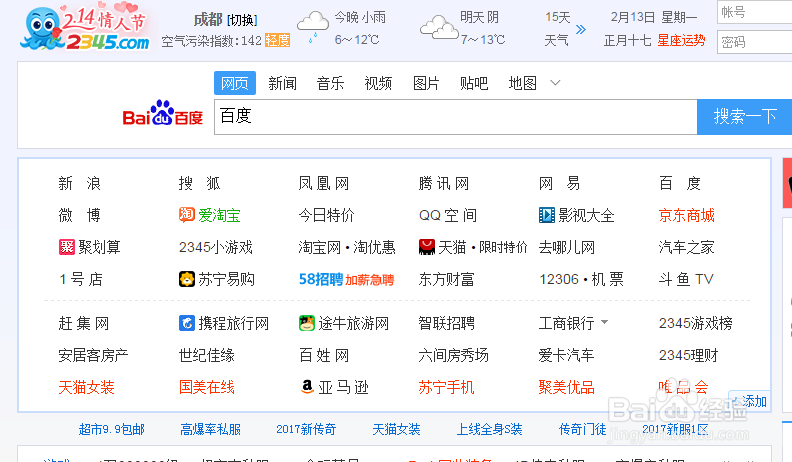Open the 网易 link

coord(560,183)
